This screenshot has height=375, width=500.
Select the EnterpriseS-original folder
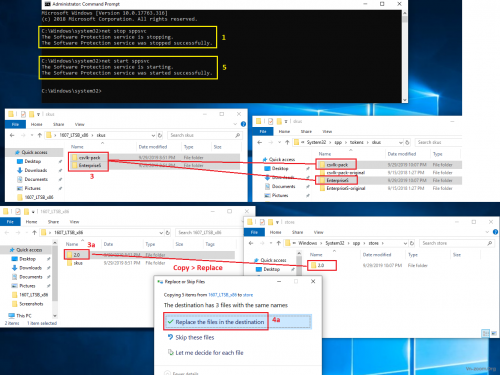click(346, 188)
